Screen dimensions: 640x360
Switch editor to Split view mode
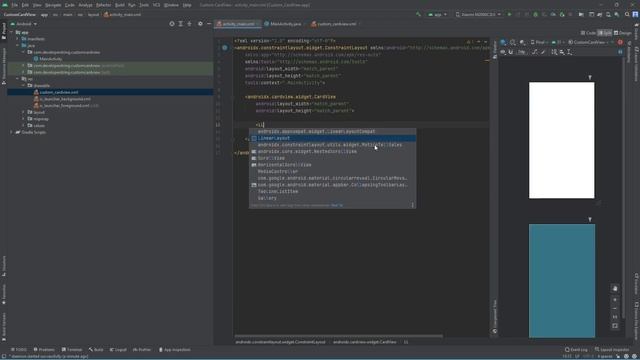[604, 33]
